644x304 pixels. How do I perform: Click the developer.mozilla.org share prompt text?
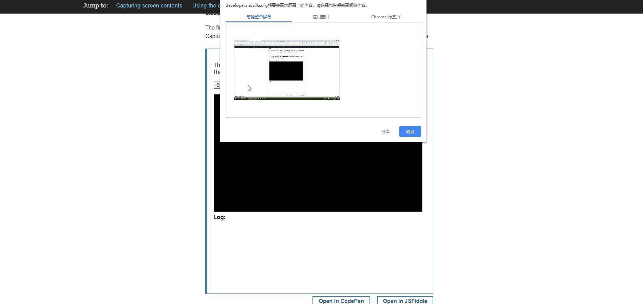click(x=297, y=5)
